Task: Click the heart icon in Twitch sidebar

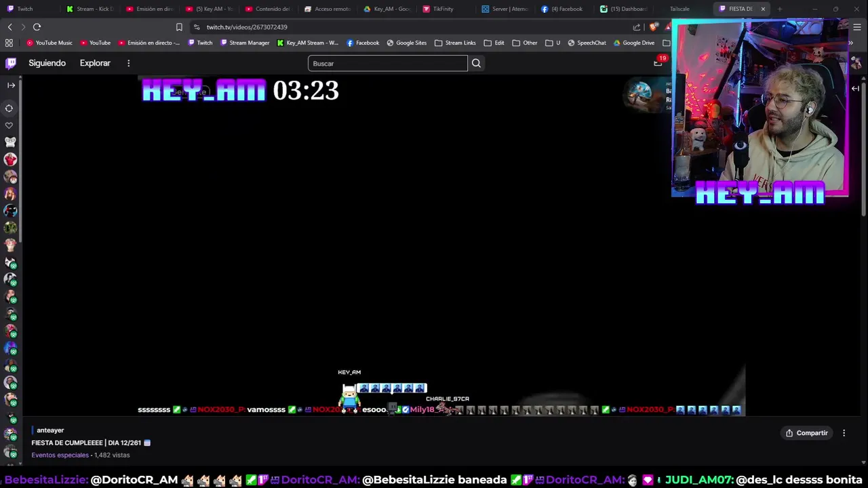Action: [9, 125]
